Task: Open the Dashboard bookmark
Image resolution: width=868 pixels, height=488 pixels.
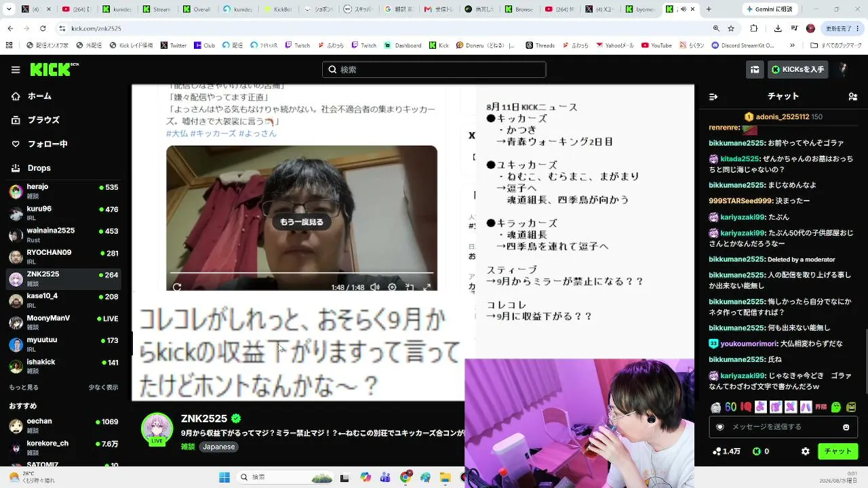Action: point(403,45)
